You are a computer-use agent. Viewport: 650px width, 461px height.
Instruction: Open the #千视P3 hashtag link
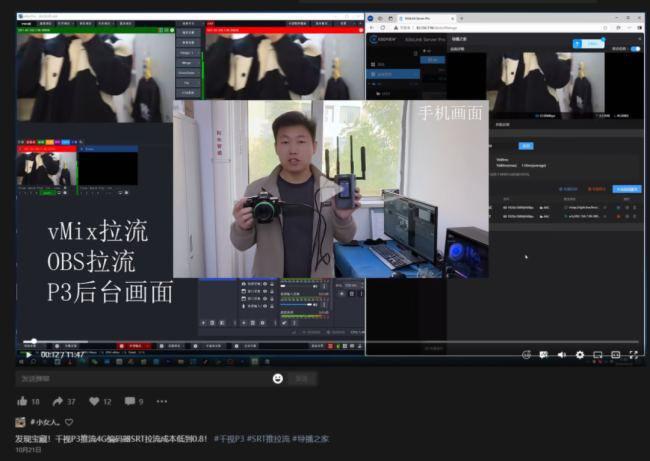(x=229, y=439)
